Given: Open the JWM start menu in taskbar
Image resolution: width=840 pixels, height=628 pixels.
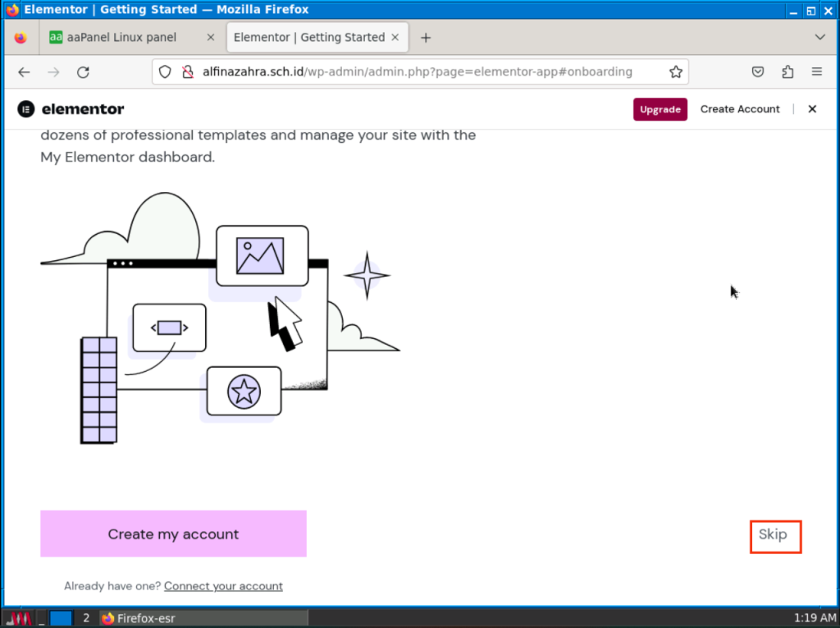Looking at the screenshot, I should (x=19, y=618).
